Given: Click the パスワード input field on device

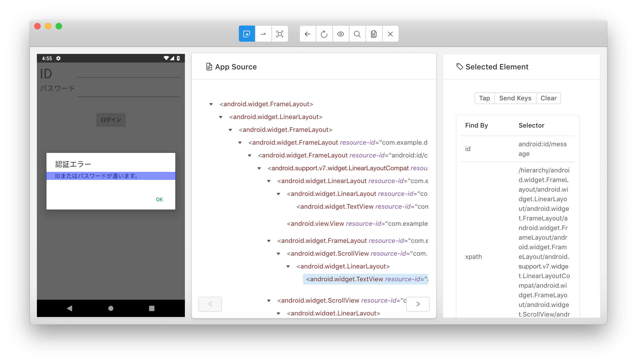Looking at the screenshot, I should tap(129, 91).
